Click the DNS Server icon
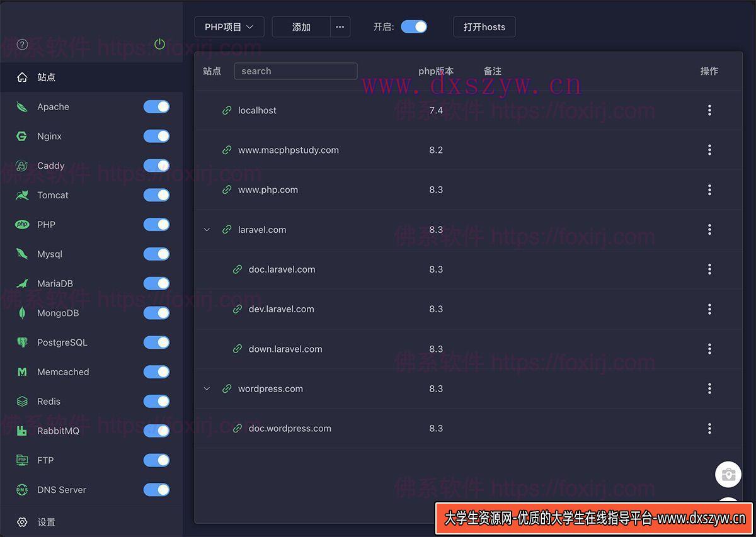This screenshot has height=537, width=756. [x=22, y=490]
